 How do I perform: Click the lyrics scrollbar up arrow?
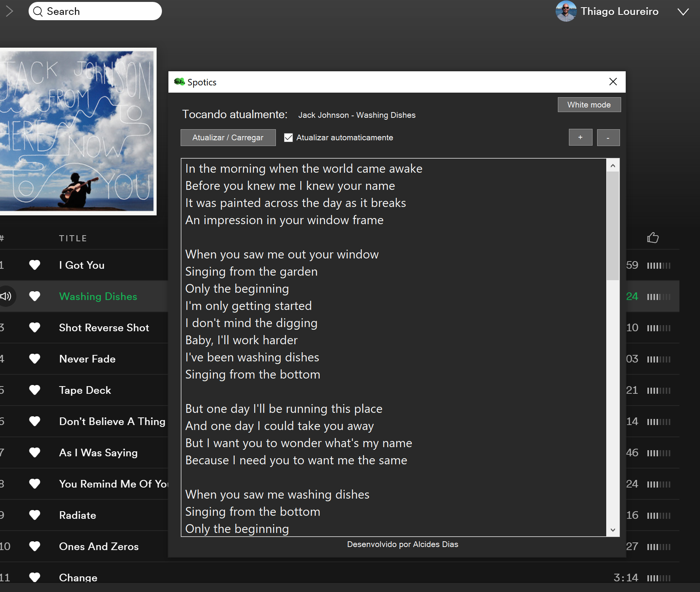[613, 165]
